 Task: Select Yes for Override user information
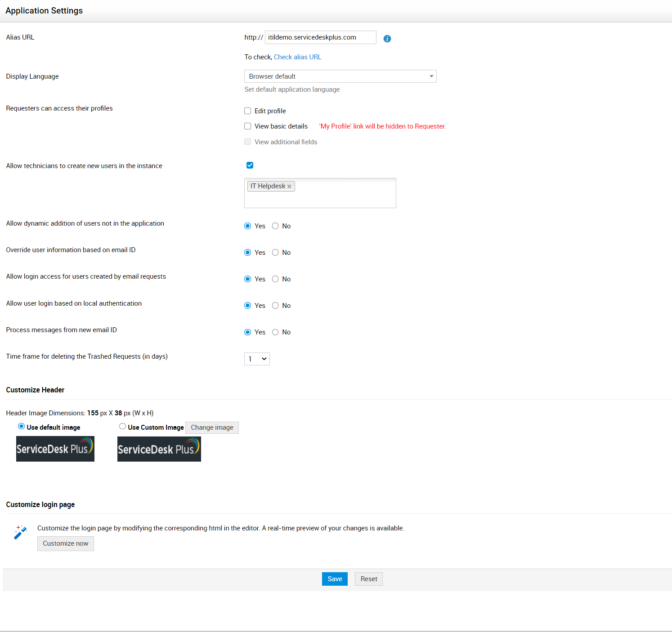pos(247,253)
